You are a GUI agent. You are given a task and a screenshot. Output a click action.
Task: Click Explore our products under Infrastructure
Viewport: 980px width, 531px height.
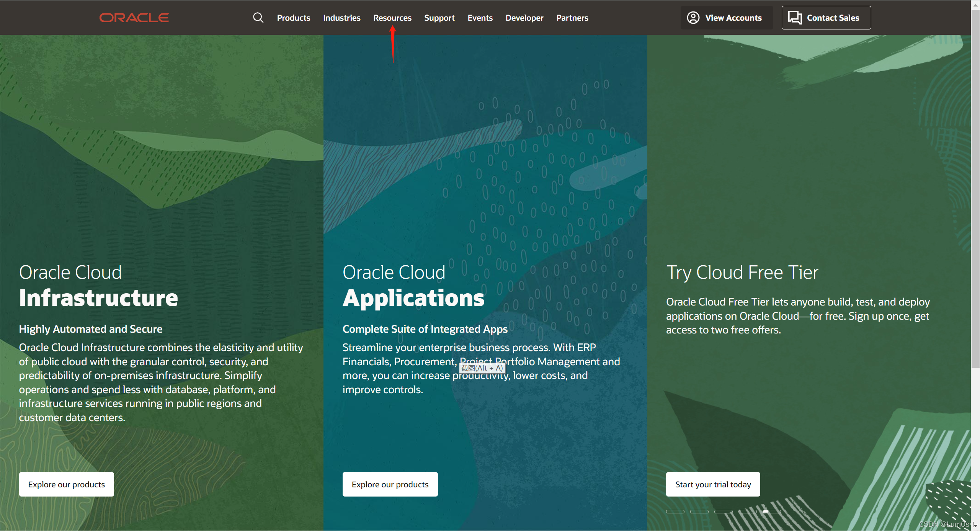tap(66, 484)
